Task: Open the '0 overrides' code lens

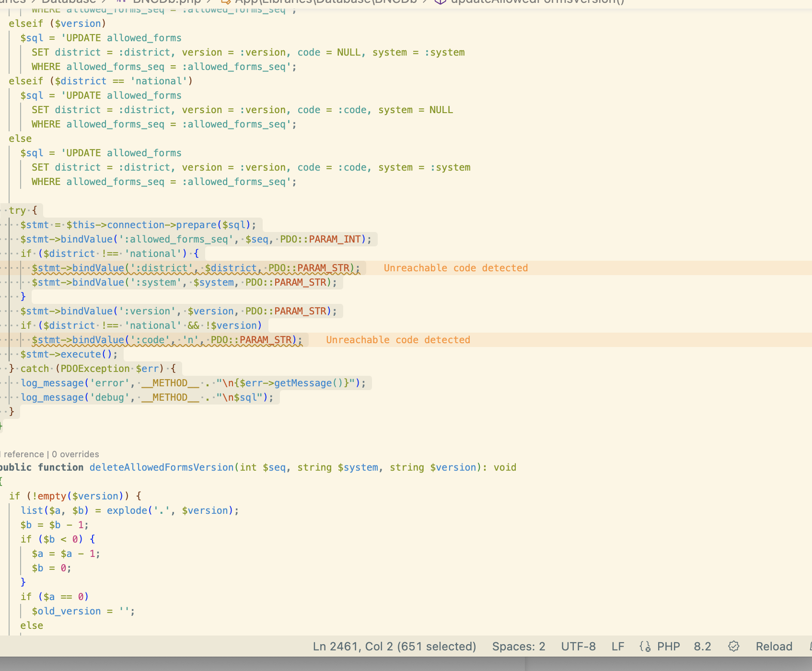Action: coord(75,454)
